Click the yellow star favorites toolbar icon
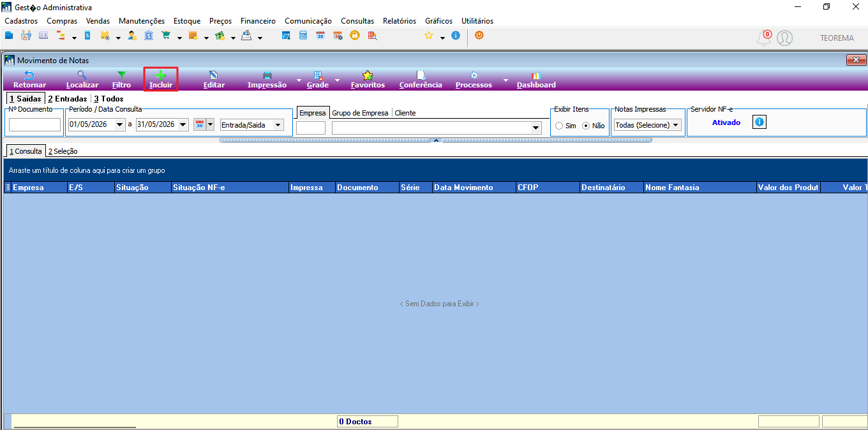The height and width of the screenshot is (430, 868). pyautogui.click(x=429, y=36)
